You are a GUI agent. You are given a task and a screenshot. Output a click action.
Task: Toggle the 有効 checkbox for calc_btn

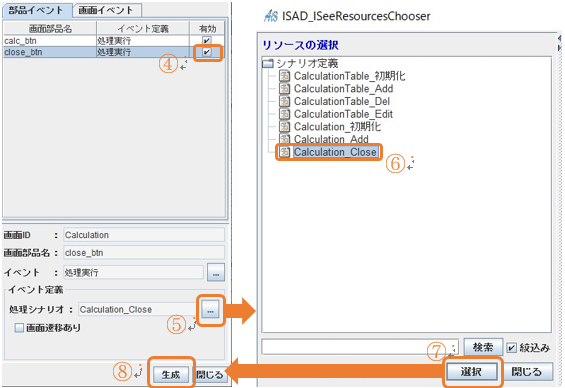coord(207,40)
